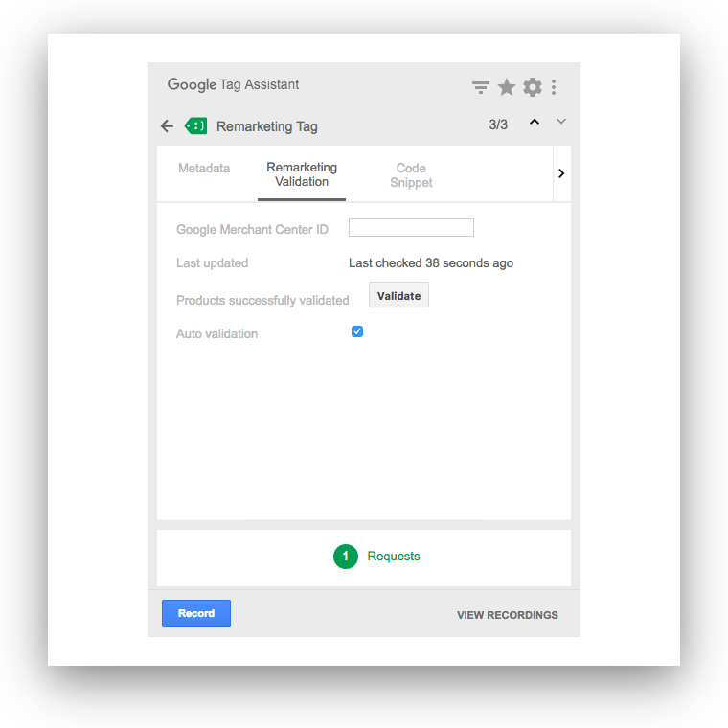Open settings gear icon
Image resolution: width=728 pixels, height=728 pixels.
532,87
